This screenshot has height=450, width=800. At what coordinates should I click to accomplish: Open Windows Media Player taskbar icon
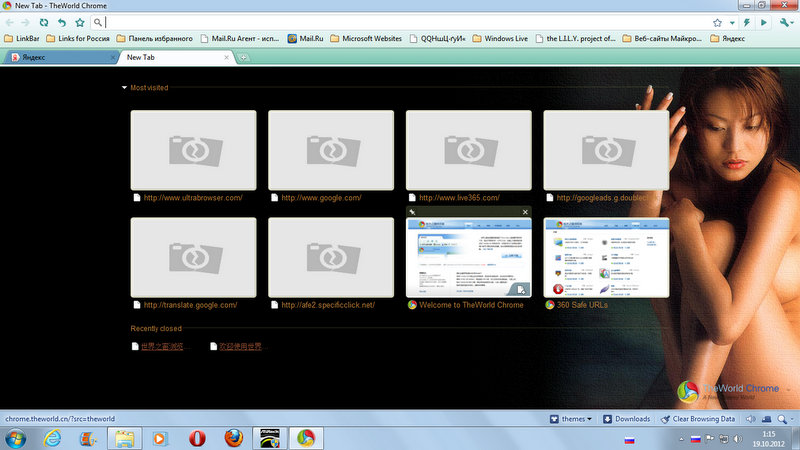160,439
